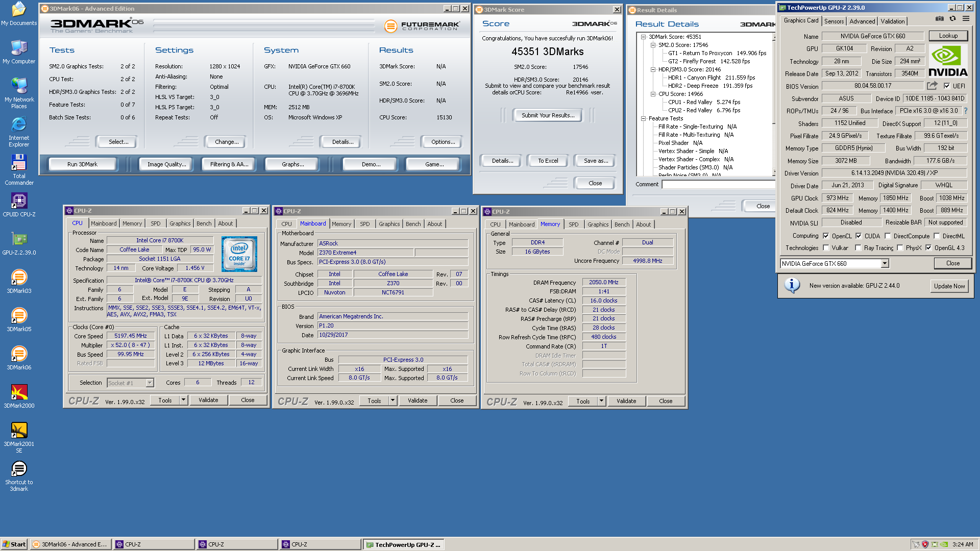Click BIOS export share icon in GPU-Z
Screen dimensions: 980x551
click(x=932, y=86)
